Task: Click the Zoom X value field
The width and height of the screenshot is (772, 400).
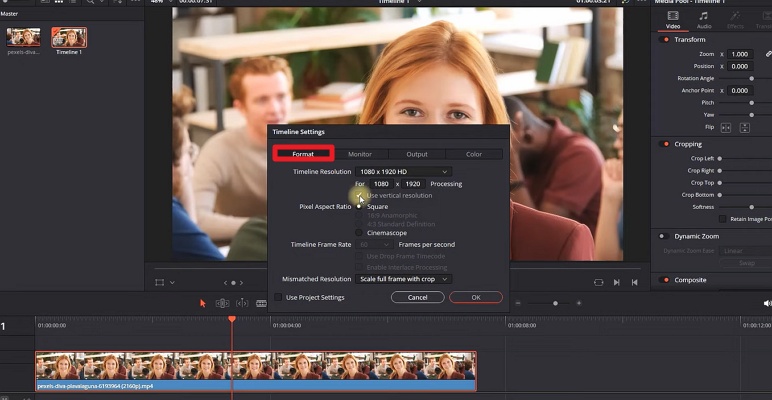Action: 740,54
